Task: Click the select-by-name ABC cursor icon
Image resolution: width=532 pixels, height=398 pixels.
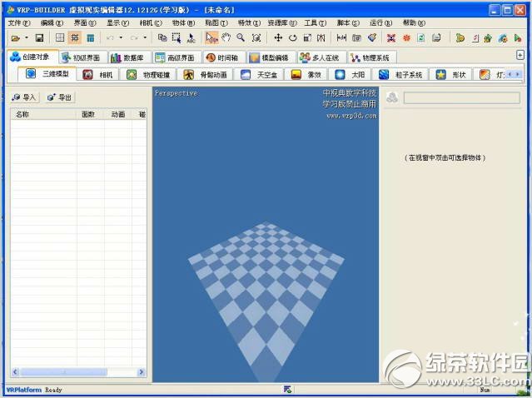Action: [191, 38]
